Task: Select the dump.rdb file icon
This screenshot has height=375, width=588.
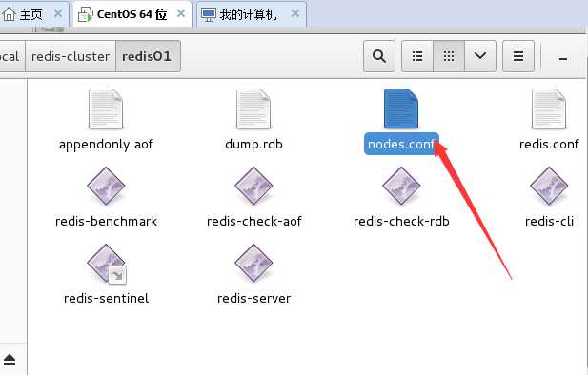Action: click(253, 109)
